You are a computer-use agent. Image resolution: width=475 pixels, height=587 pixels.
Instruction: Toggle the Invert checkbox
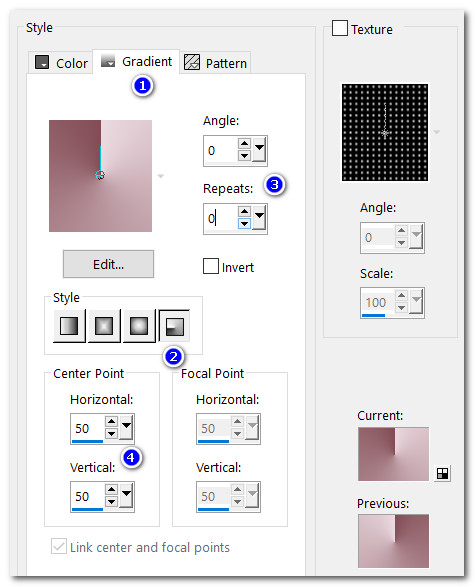[211, 266]
